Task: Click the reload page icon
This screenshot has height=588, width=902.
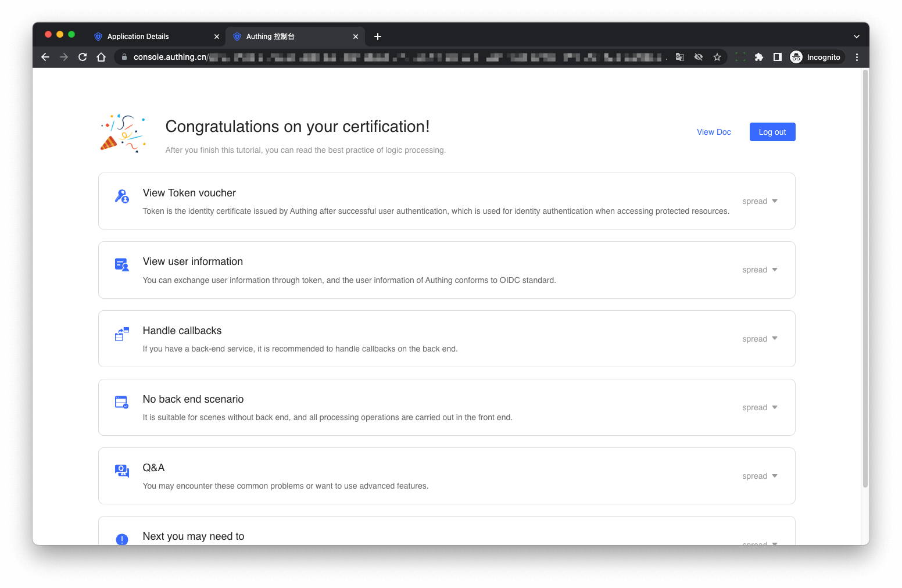Action: 83,57
